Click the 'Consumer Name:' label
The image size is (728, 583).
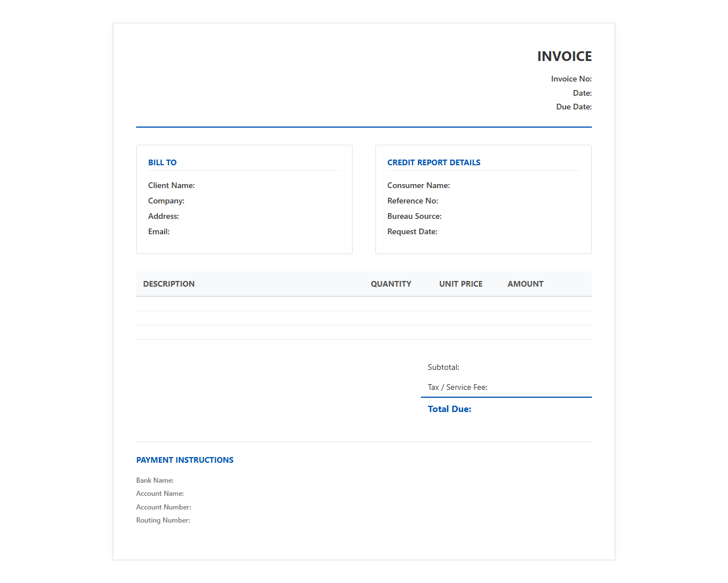pyautogui.click(x=419, y=186)
